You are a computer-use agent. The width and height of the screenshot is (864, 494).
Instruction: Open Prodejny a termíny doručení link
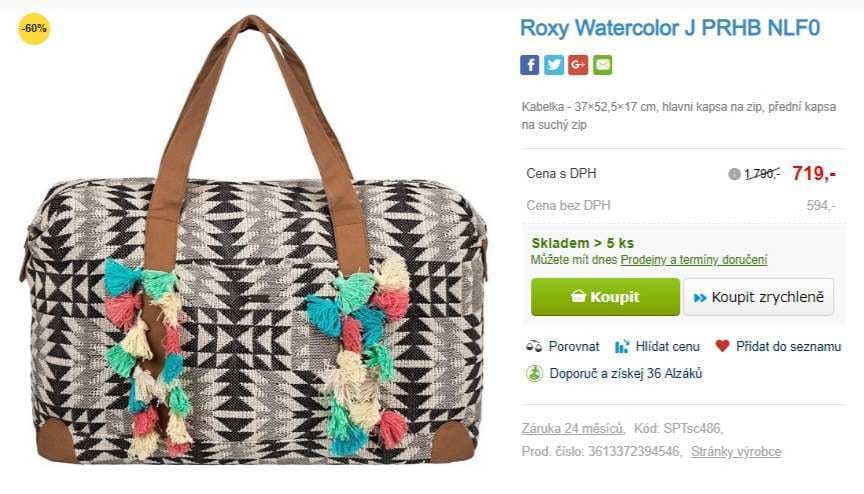tap(694, 259)
